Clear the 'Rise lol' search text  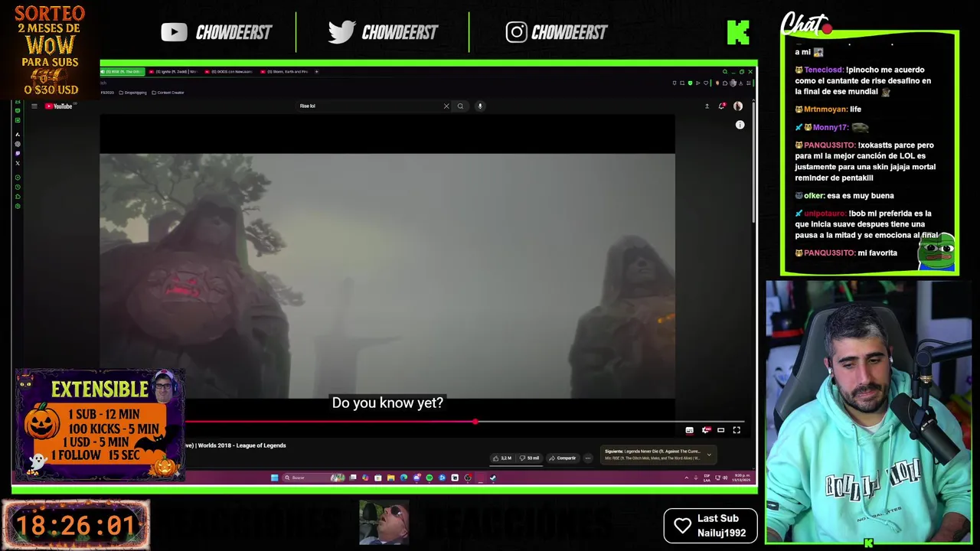click(x=446, y=106)
